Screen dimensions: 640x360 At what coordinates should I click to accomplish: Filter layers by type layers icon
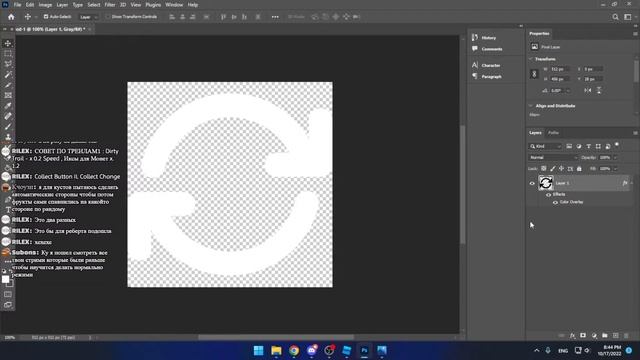pos(589,146)
